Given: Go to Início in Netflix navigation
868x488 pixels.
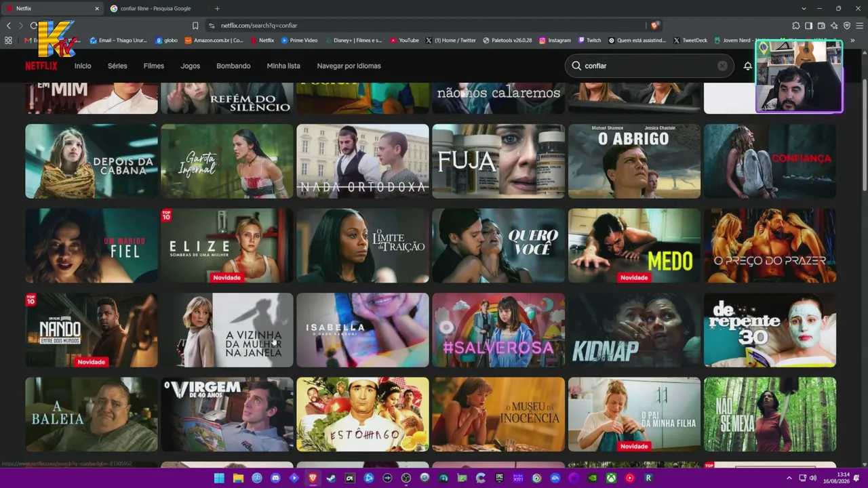Looking at the screenshot, I should point(83,66).
